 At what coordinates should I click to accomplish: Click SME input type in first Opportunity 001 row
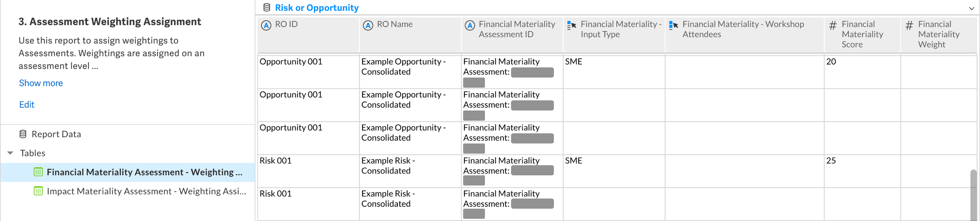click(x=614, y=72)
